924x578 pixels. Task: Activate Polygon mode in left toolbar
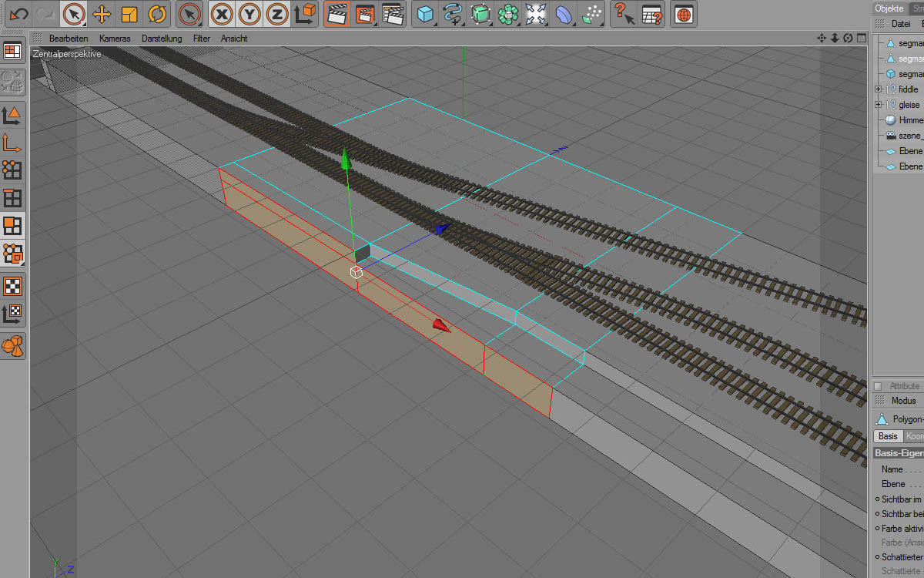point(13,225)
